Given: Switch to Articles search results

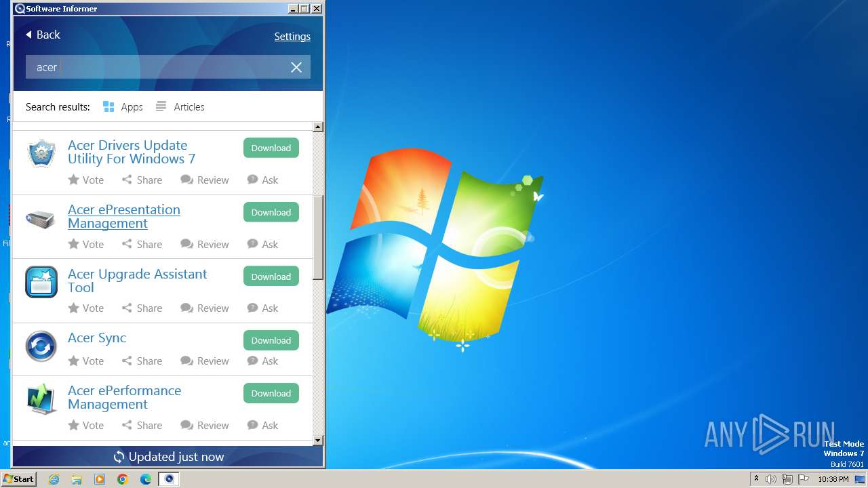Looking at the screenshot, I should tap(180, 107).
